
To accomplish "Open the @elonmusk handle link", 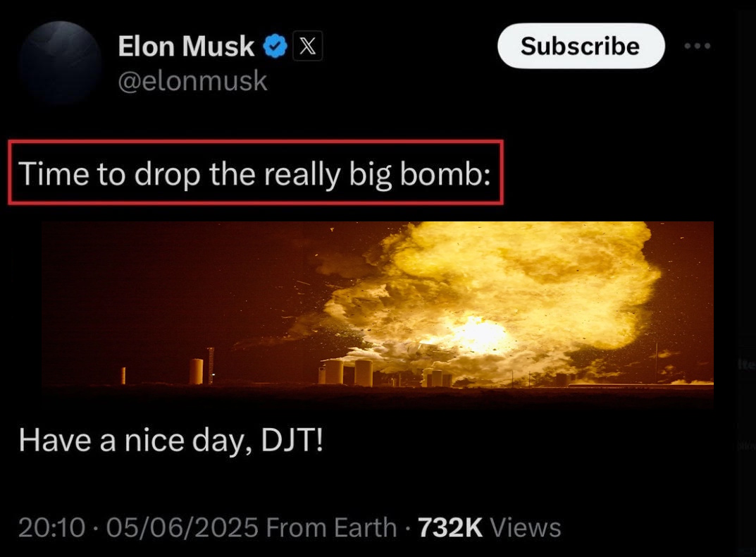I will (x=192, y=80).
